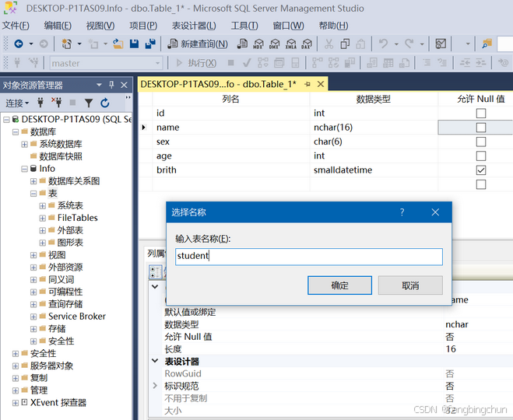Image resolution: width=513 pixels, height=420 pixels.
Task: Click the undo arrow icon
Action: click(383, 44)
